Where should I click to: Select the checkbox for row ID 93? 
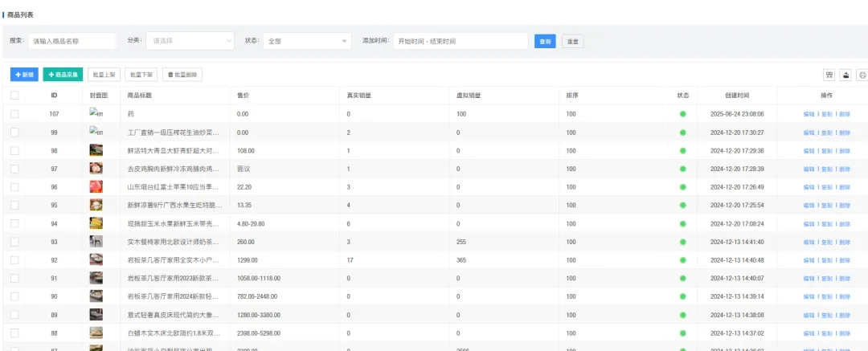[14, 242]
